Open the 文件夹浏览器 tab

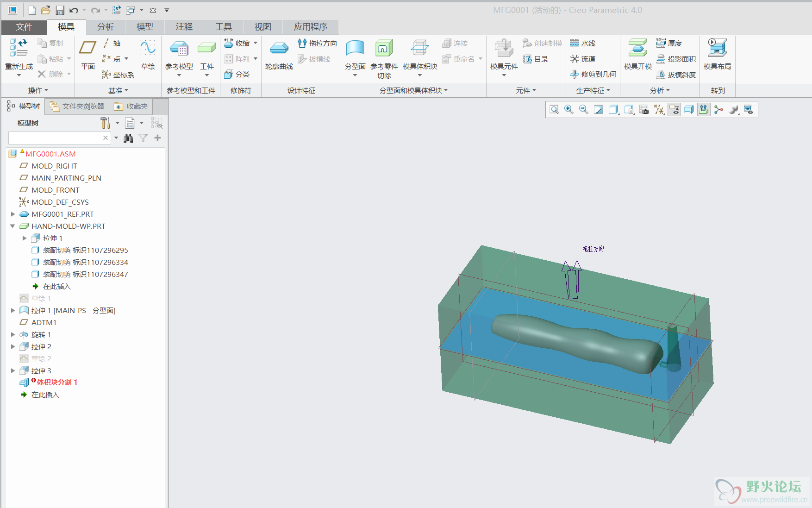click(77, 107)
